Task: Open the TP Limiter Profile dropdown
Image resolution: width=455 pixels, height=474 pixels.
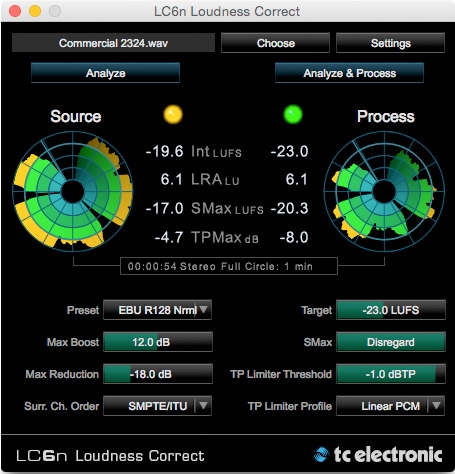Action: pos(436,406)
